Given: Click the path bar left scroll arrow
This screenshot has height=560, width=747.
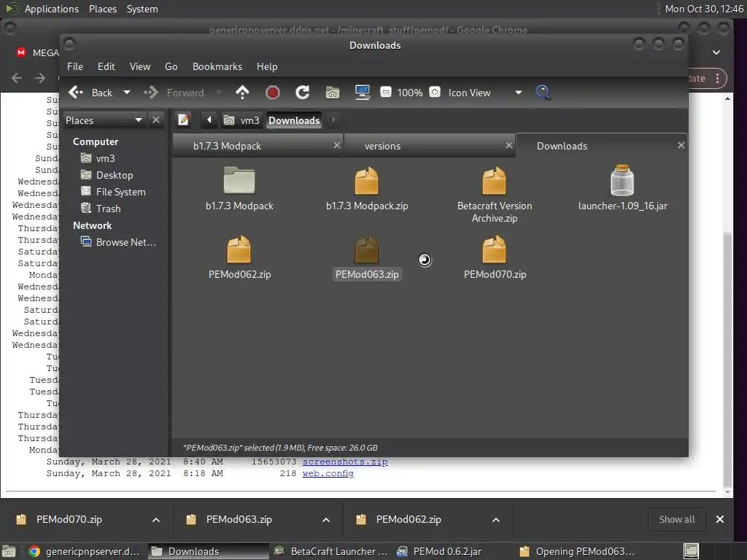Looking at the screenshot, I should [209, 120].
